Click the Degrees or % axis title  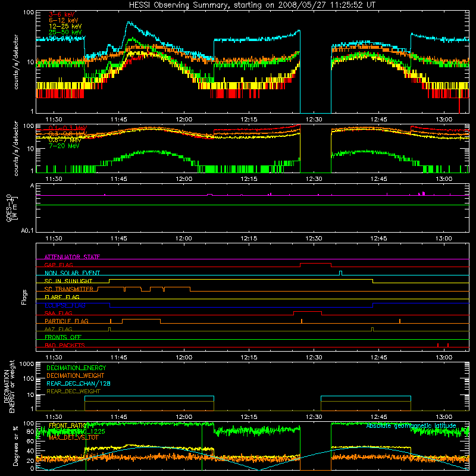click(16, 446)
